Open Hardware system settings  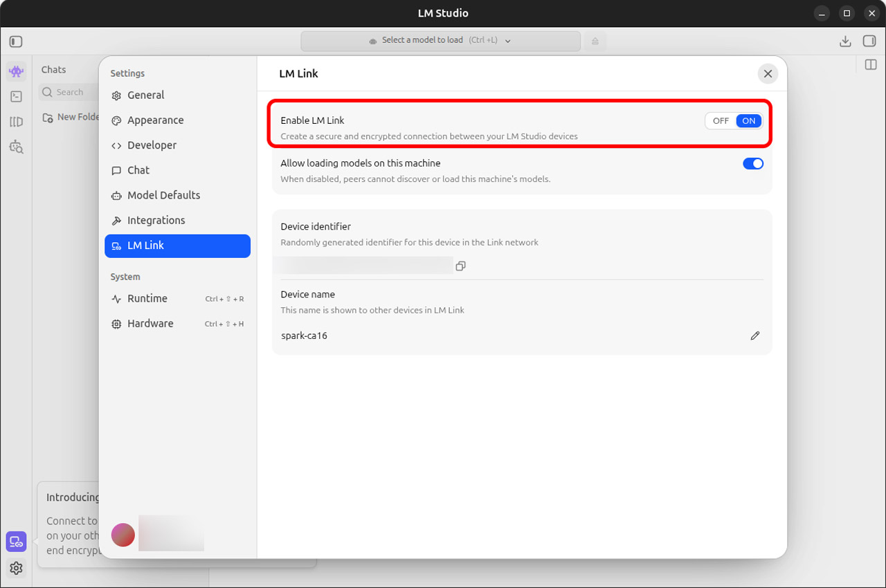(x=177, y=324)
